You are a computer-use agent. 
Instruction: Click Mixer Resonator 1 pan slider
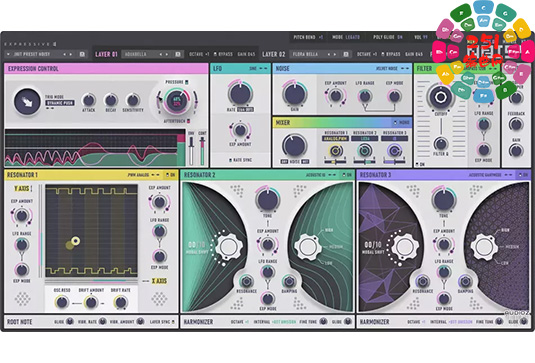click(x=335, y=161)
